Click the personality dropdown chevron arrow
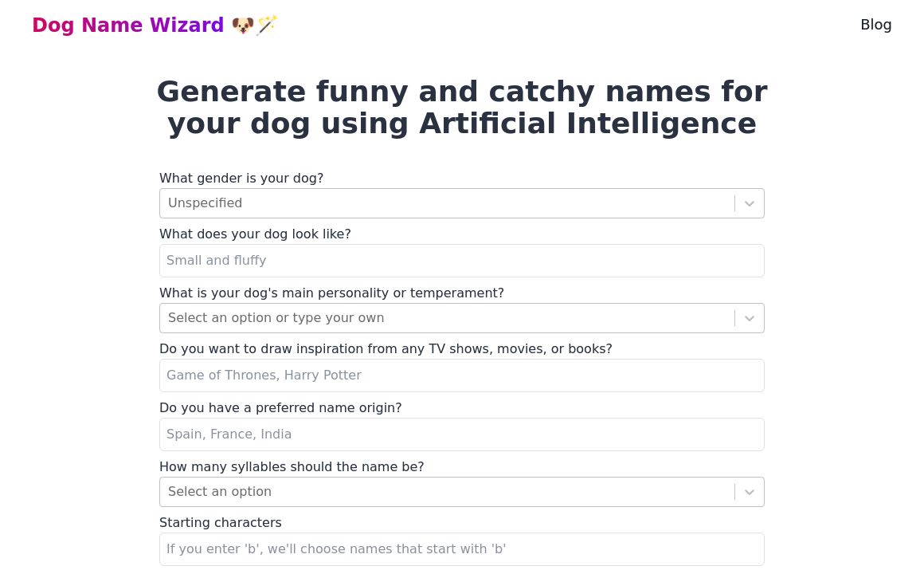This screenshot has height=574, width=924. 749,318
